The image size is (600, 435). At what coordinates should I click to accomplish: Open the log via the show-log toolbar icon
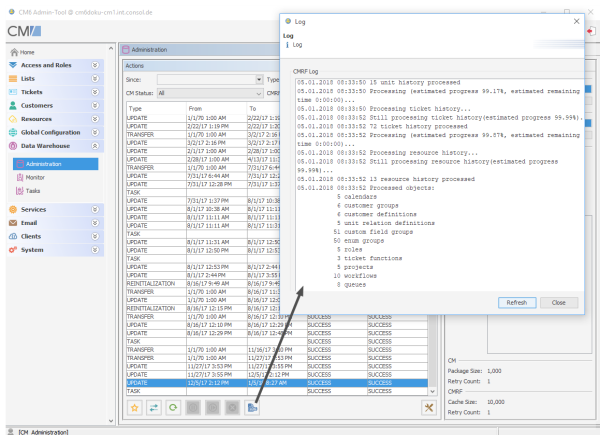click(x=253, y=408)
